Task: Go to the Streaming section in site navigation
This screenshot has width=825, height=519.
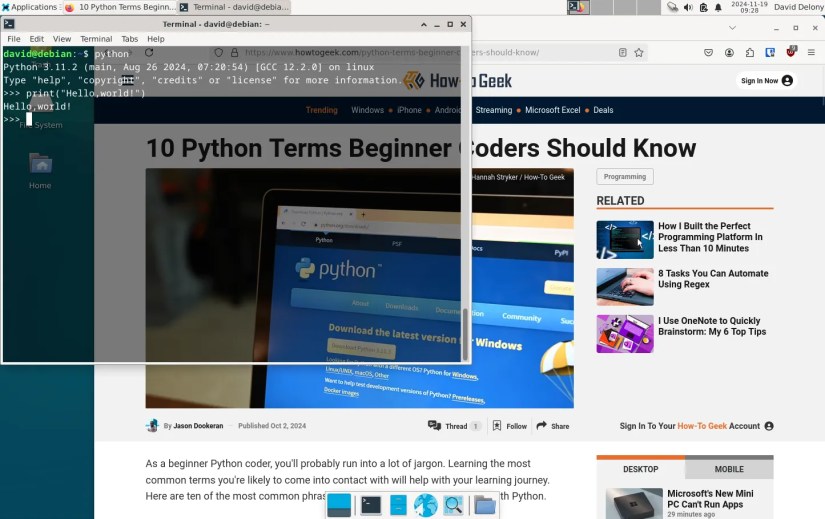Action: tap(494, 110)
